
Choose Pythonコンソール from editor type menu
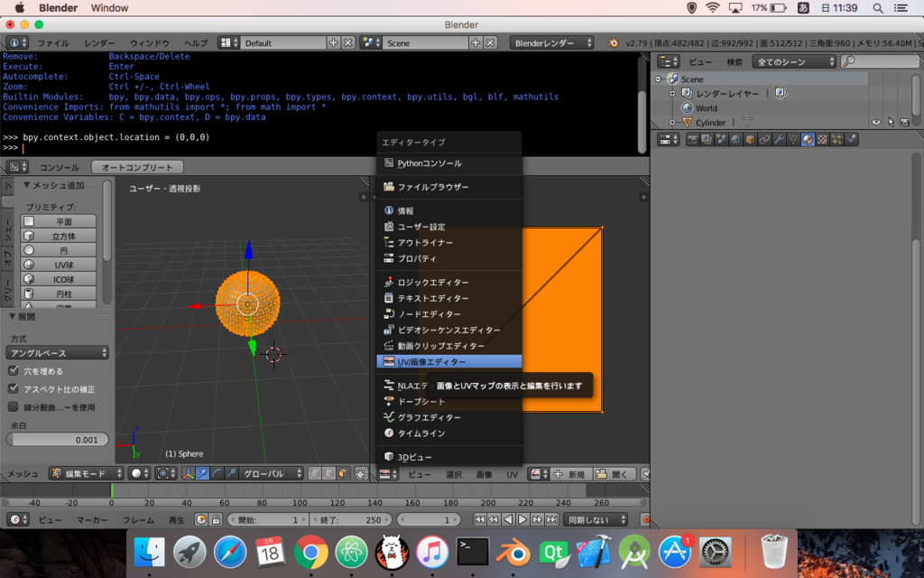[x=449, y=163]
